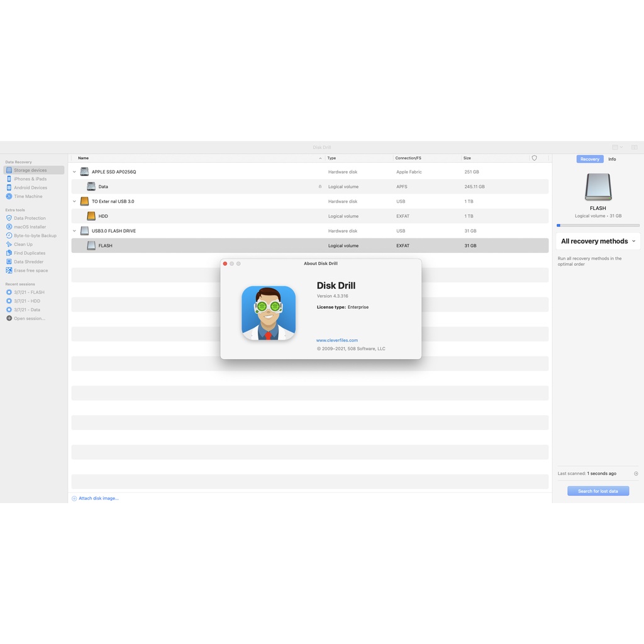The height and width of the screenshot is (644, 644).
Task: Open the Byte-to-byte Backup tool
Action: (x=35, y=236)
